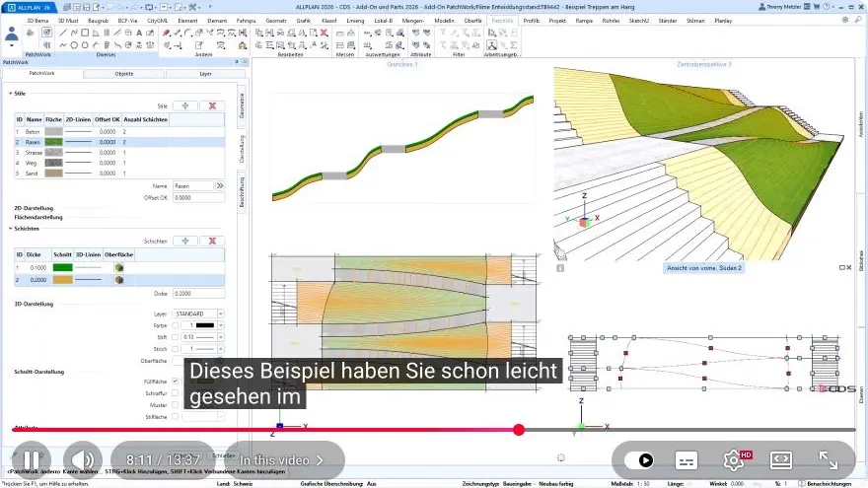Open the Beschriftung side tab
Image resolution: width=868 pixels, height=488 pixels.
(242, 192)
